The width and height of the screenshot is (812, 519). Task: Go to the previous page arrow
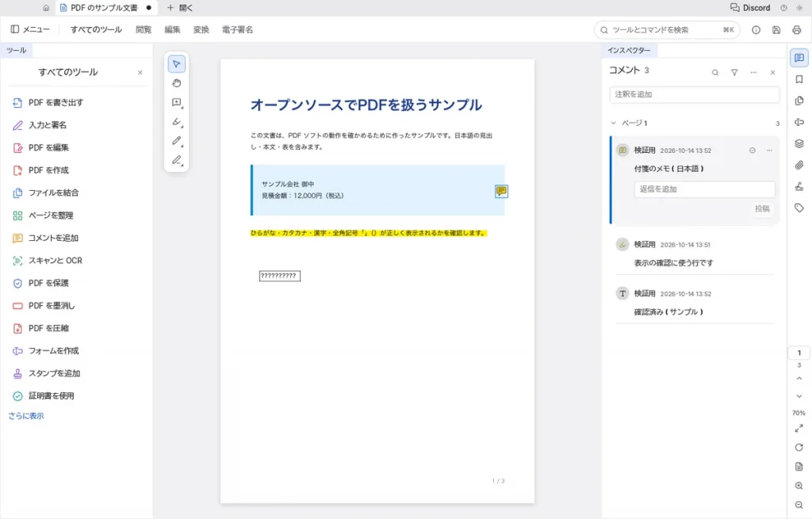(799, 379)
